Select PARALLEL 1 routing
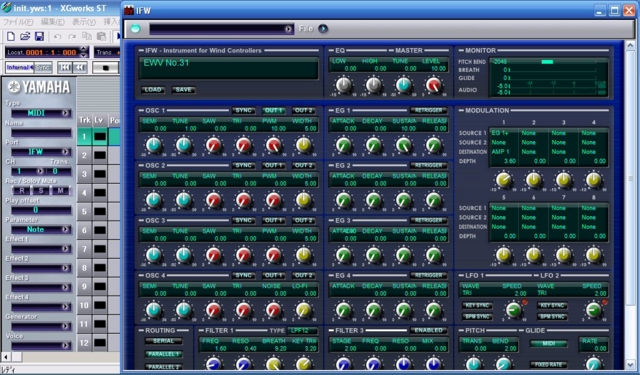Viewport: 640px width, 375px height. 164,354
